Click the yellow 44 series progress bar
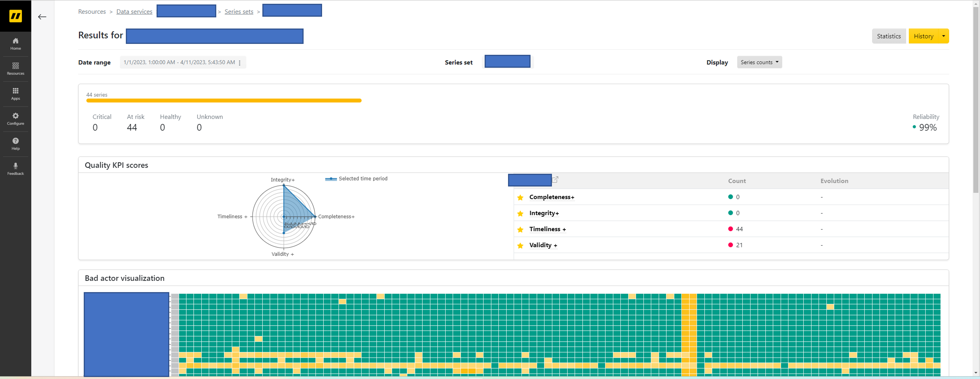This screenshot has width=980, height=379. coord(224,100)
